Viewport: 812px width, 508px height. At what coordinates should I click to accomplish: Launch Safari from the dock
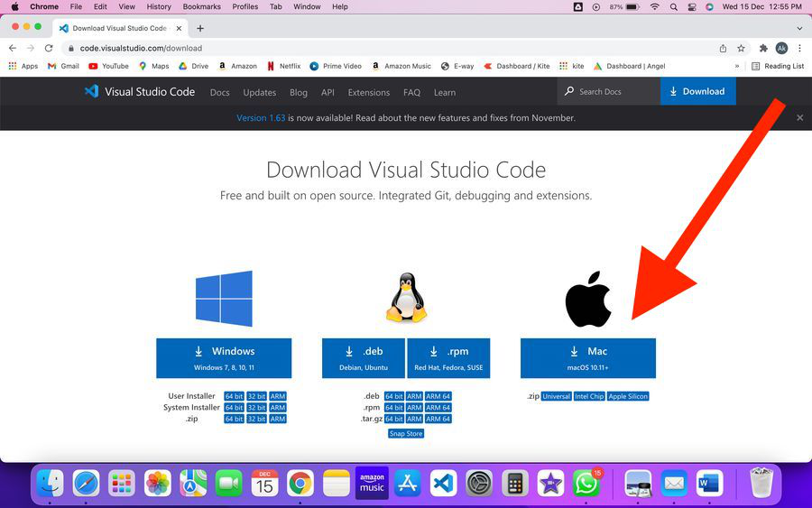[86, 484]
